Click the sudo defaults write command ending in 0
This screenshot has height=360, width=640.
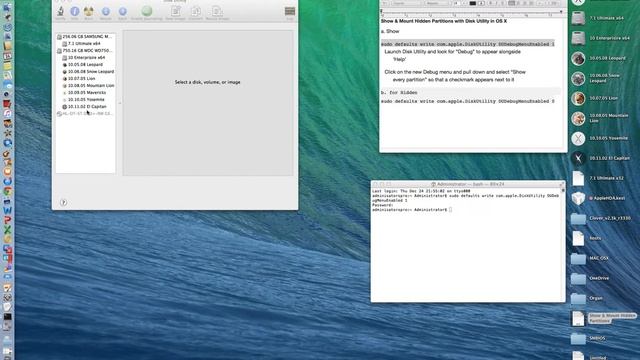click(x=468, y=101)
